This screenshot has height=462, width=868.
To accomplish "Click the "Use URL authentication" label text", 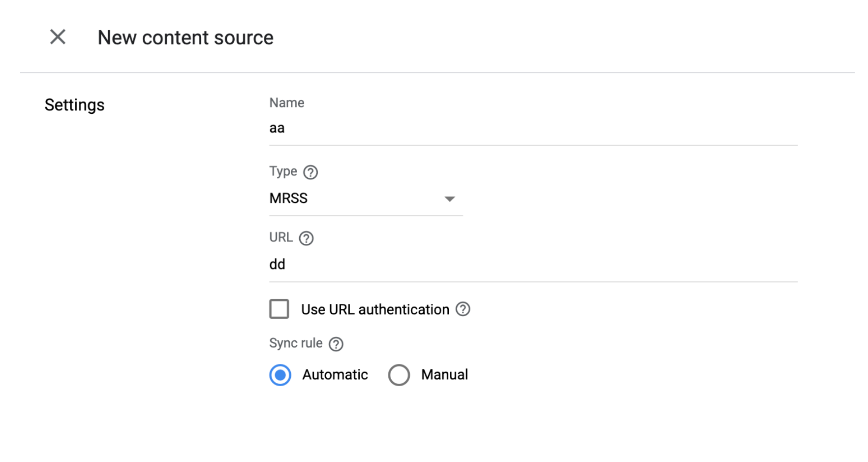I will 375,310.
